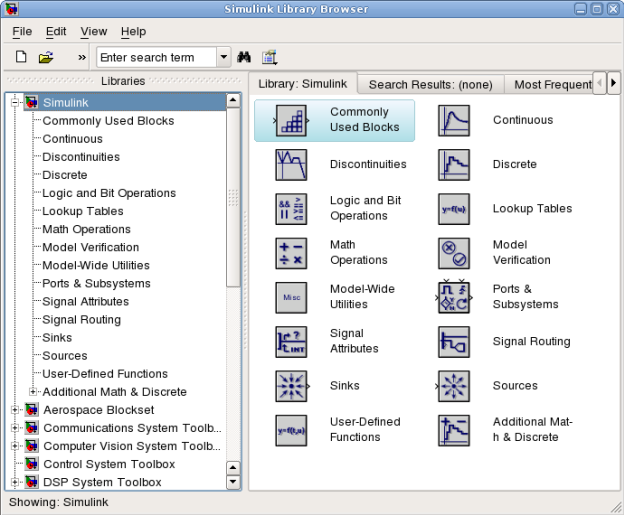624x515 pixels.
Task: Click the Simulink logo in title bar
Action: pyautogui.click(x=12, y=8)
